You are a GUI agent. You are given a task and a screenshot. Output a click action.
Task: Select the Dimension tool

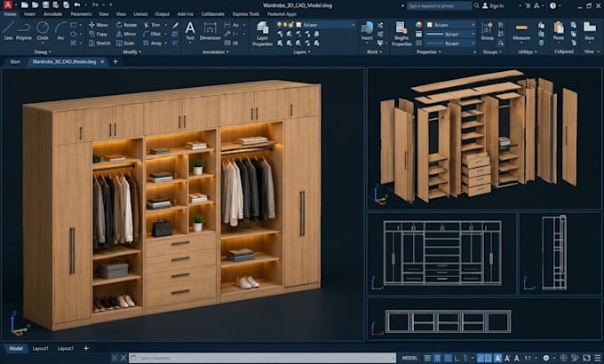point(210,31)
